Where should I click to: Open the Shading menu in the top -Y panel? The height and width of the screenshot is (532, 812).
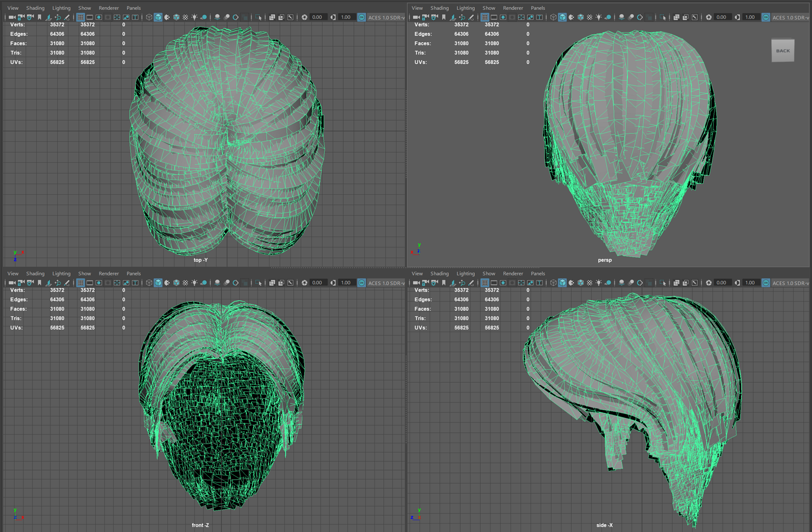pos(35,8)
